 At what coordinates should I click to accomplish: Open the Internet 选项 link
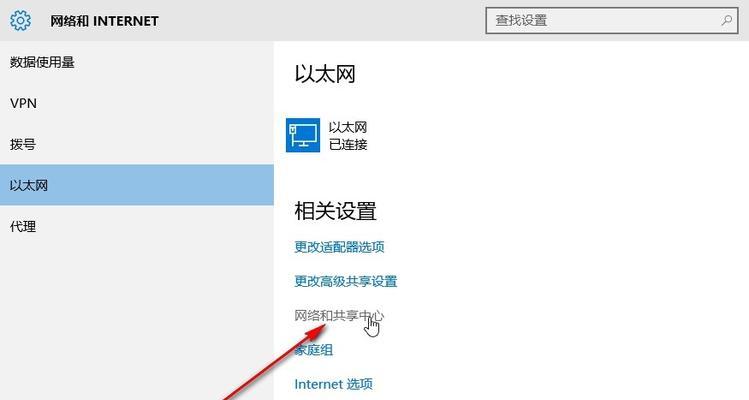(333, 384)
